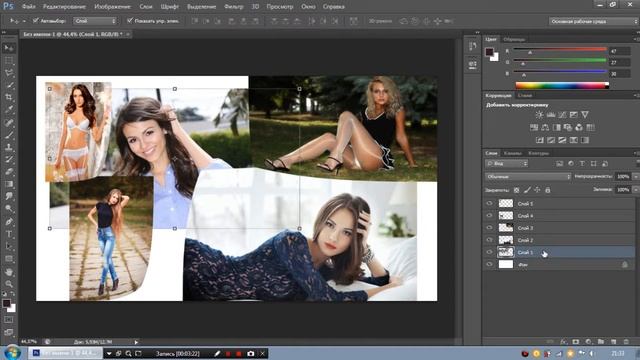The height and width of the screenshot is (360, 640).
Task: Select the Clone Stamp tool
Action: tap(9, 147)
